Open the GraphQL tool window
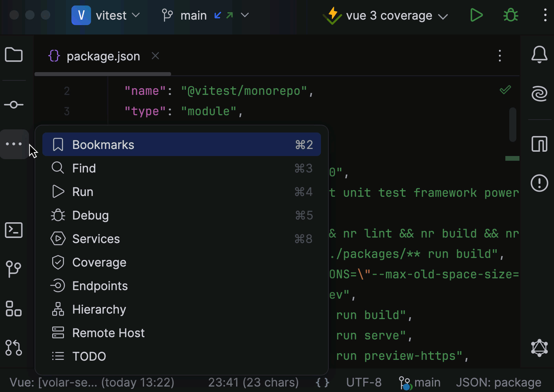 [x=539, y=348]
